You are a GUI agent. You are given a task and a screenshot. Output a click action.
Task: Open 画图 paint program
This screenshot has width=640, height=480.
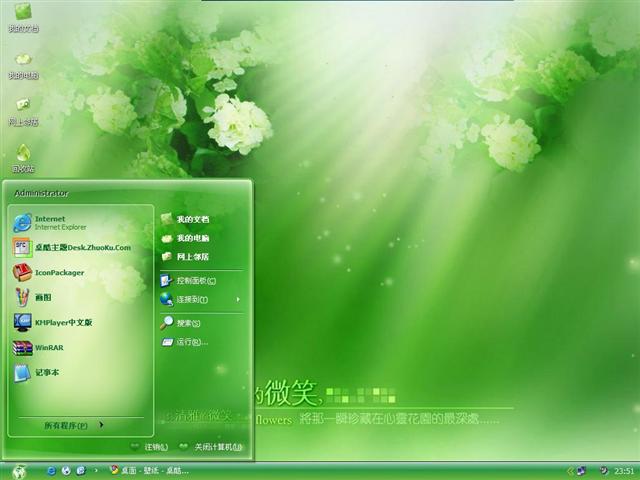point(80,298)
